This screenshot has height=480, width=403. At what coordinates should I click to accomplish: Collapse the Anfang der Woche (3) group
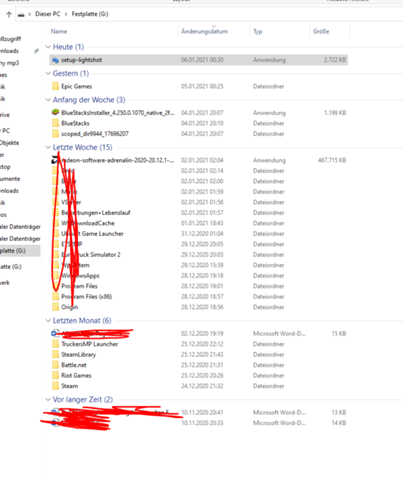(x=48, y=100)
